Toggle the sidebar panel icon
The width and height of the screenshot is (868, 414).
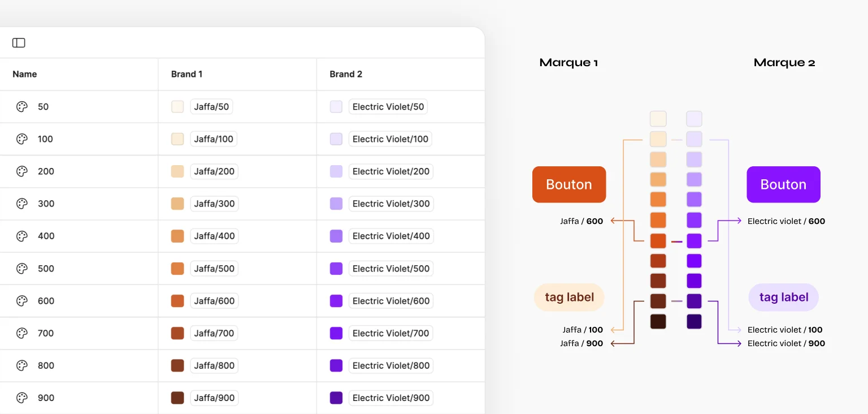point(19,43)
